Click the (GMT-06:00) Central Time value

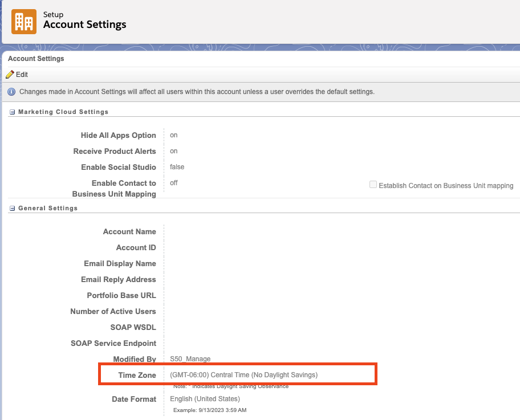tap(244, 374)
